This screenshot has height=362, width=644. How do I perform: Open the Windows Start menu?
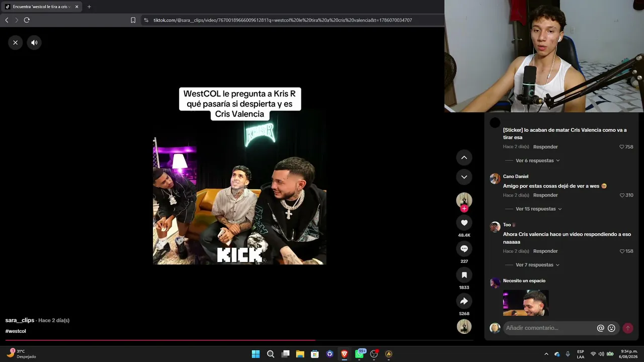tap(256, 354)
